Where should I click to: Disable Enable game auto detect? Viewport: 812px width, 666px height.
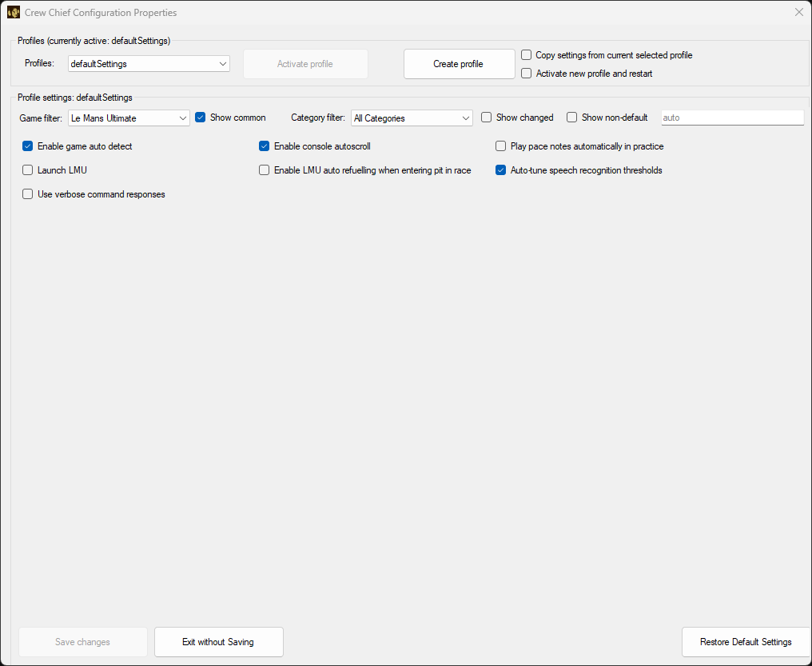click(x=27, y=146)
